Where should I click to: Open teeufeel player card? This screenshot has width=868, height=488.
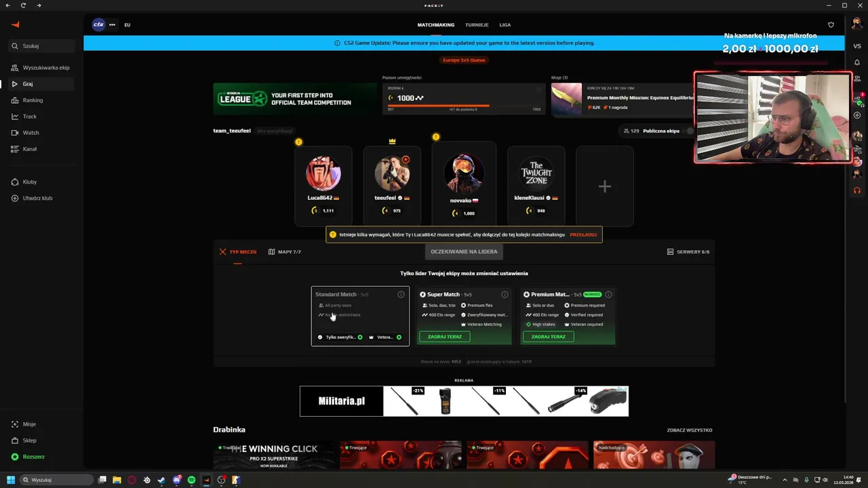392,186
